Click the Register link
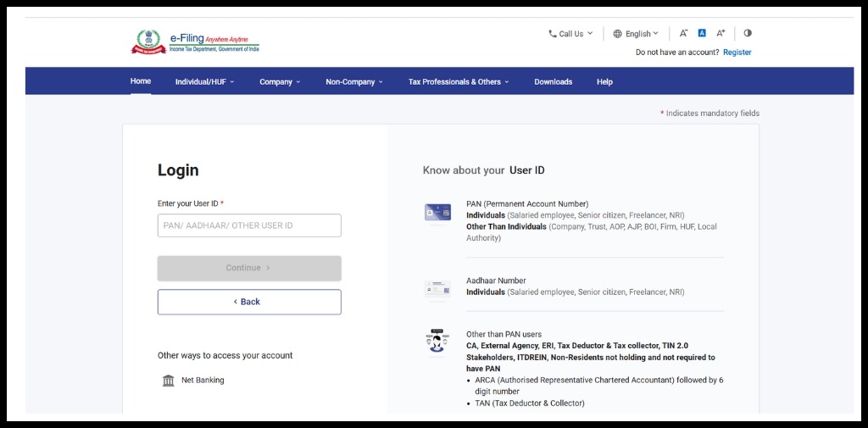This screenshot has height=428, width=868. (x=737, y=53)
